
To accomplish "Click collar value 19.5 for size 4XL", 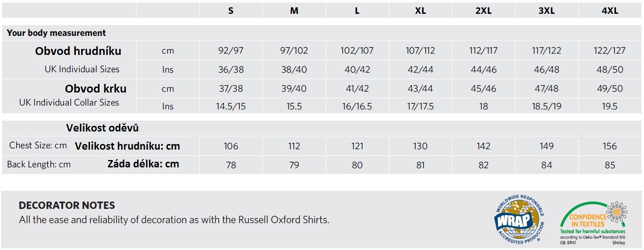I will (x=610, y=106).
